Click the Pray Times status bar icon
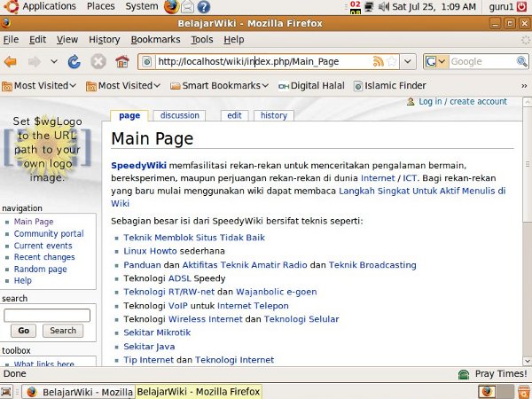532x399 pixels. (464, 374)
